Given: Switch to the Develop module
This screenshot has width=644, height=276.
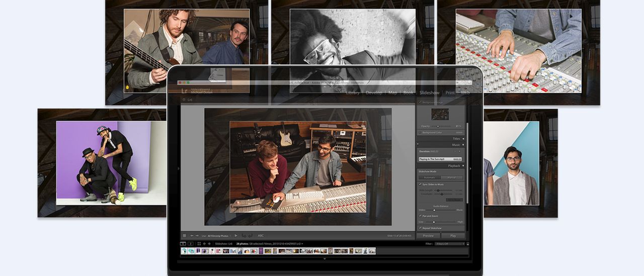Looking at the screenshot, I should pyautogui.click(x=374, y=93).
